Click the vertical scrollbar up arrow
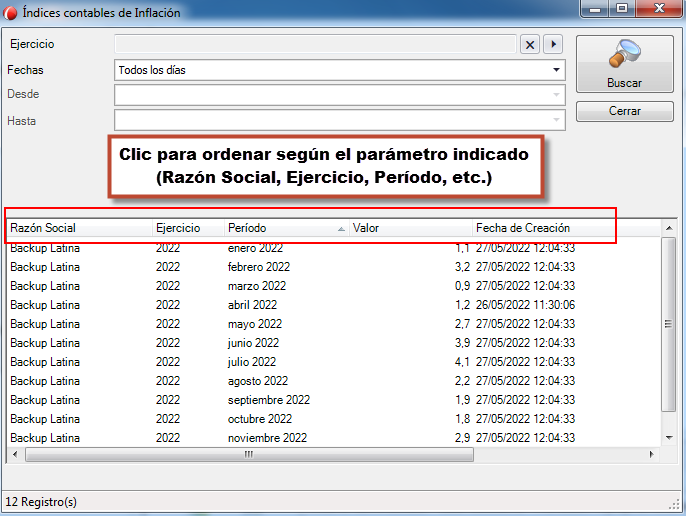 tap(668, 228)
